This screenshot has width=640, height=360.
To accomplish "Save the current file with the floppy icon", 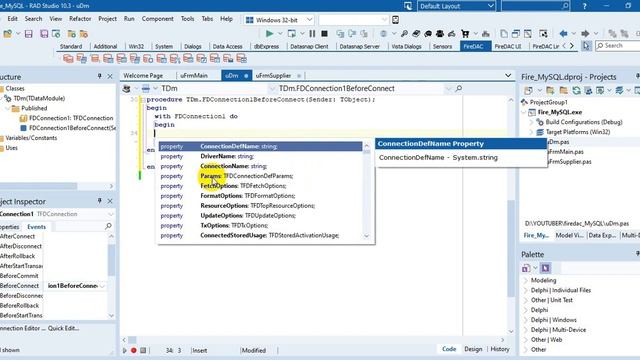I will 29,34.
